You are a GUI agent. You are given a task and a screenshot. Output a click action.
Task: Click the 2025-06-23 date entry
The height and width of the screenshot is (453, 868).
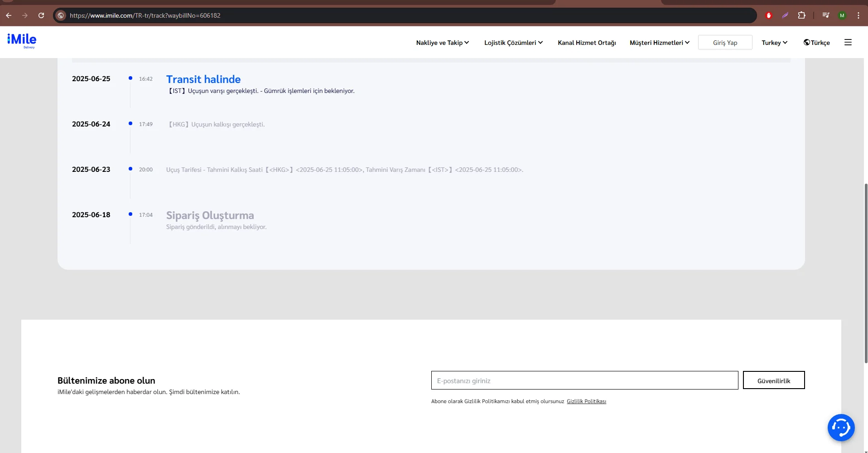91,170
